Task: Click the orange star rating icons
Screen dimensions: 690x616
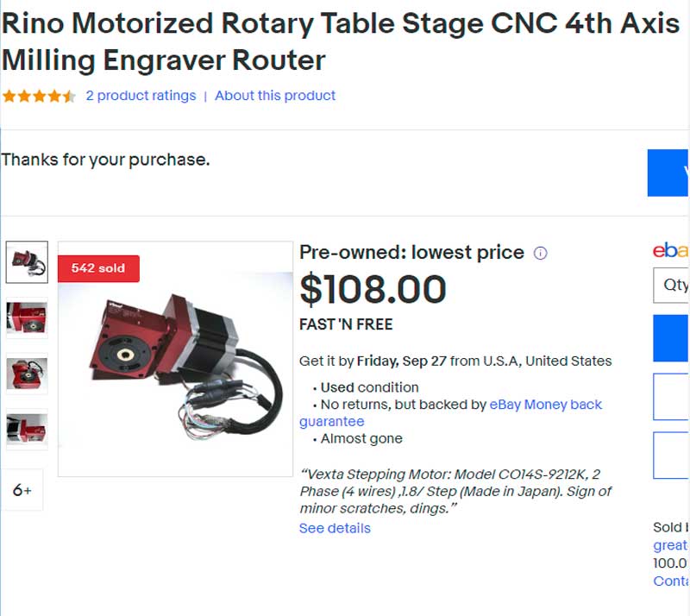Action: (39, 96)
